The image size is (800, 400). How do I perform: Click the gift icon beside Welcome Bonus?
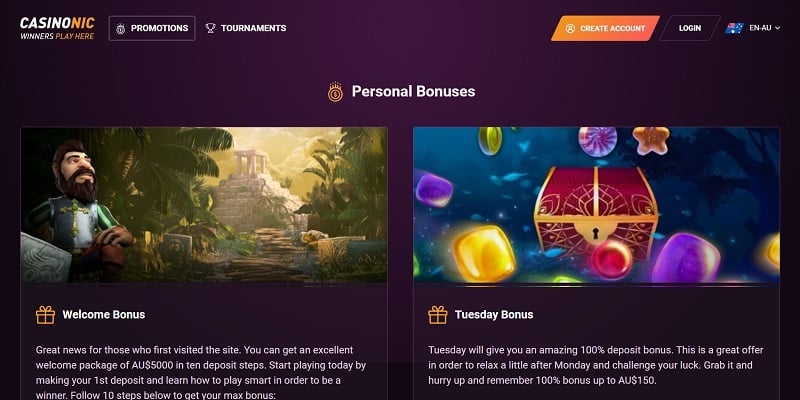[45, 314]
